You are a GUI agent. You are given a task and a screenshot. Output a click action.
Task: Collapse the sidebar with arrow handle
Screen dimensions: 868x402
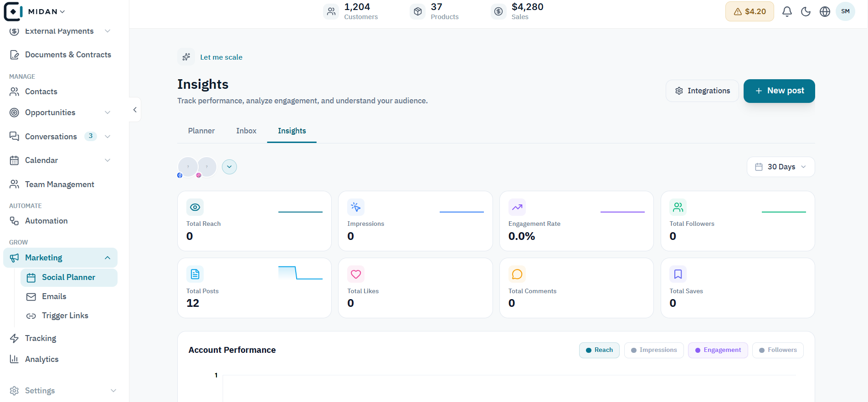[x=135, y=110]
